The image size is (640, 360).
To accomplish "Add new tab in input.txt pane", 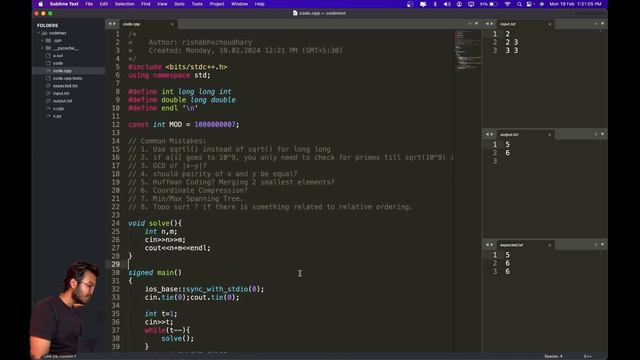I will point(596,24).
